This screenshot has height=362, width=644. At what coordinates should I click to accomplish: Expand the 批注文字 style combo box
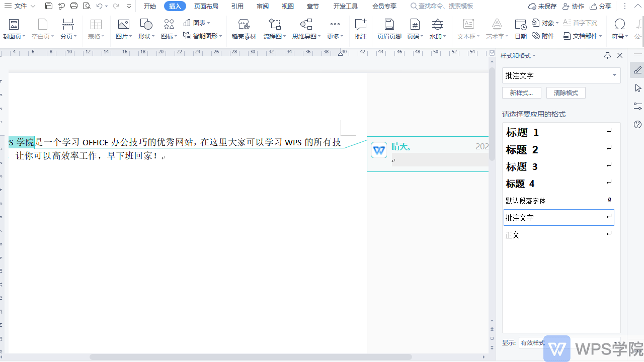coord(614,75)
